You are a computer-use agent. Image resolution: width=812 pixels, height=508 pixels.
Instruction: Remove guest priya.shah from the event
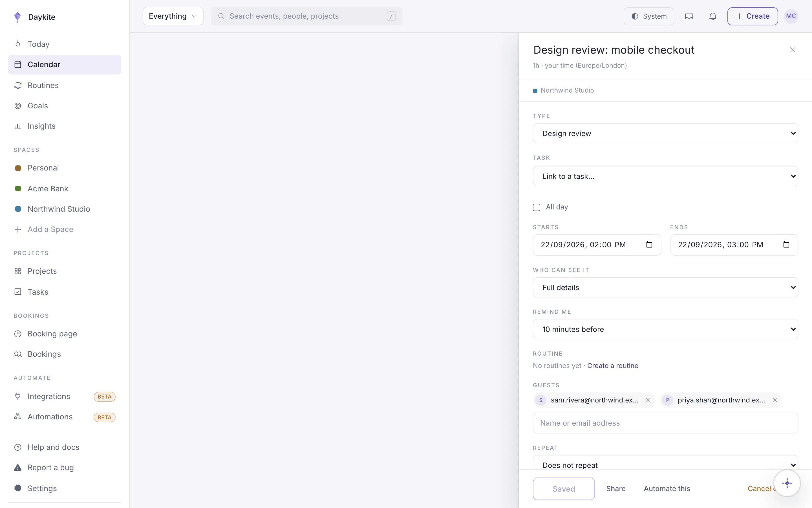click(x=775, y=400)
